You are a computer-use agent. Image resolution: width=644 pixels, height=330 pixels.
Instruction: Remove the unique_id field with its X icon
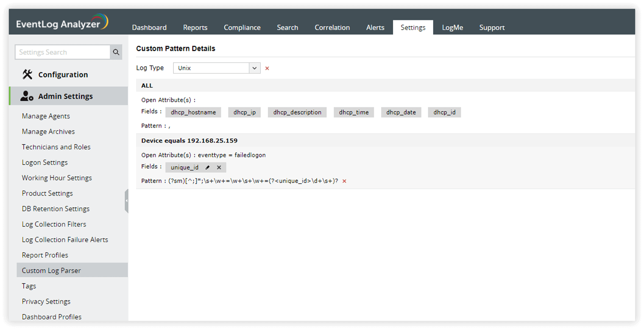[x=219, y=168]
